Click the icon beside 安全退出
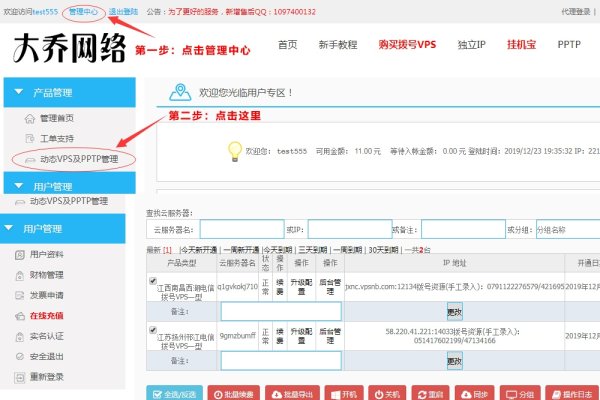The height and width of the screenshot is (400, 600). tap(20, 357)
